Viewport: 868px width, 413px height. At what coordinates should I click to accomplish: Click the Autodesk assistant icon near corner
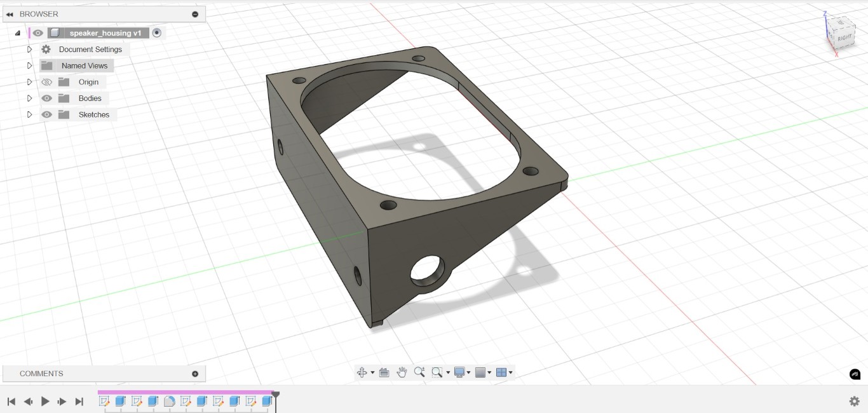pos(855,374)
